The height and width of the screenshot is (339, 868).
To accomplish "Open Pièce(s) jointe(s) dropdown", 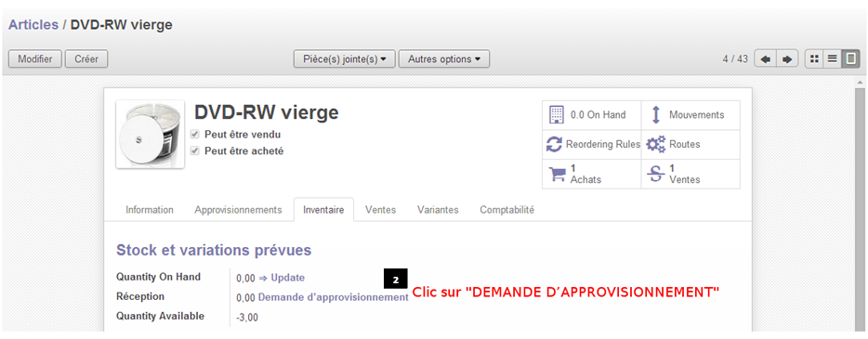I will [345, 59].
